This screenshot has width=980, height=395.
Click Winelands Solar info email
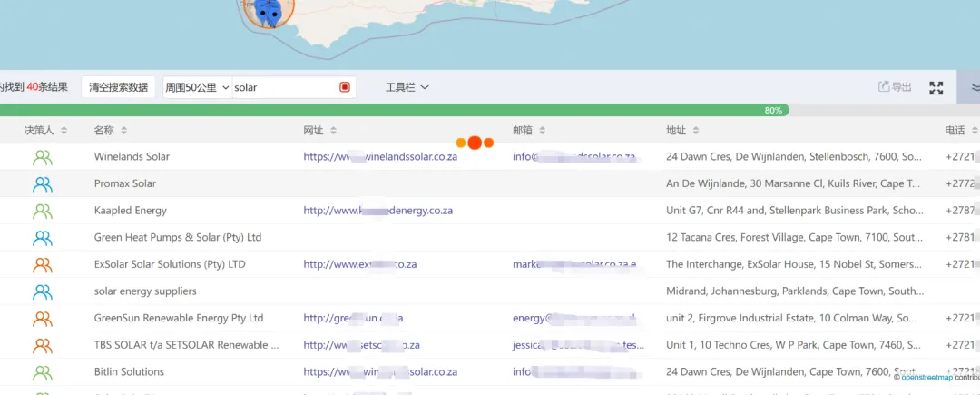tap(573, 157)
